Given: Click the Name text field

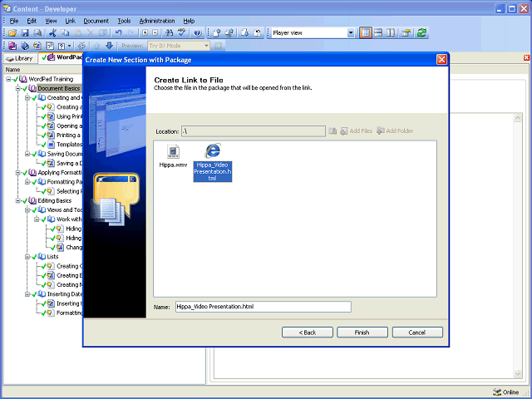Looking at the screenshot, I should (x=264, y=307).
